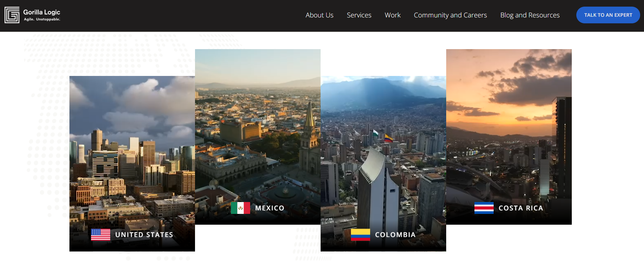The width and height of the screenshot is (644, 263).
Task: Select the COLOMBIA location label
Action: tap(395, 235)
